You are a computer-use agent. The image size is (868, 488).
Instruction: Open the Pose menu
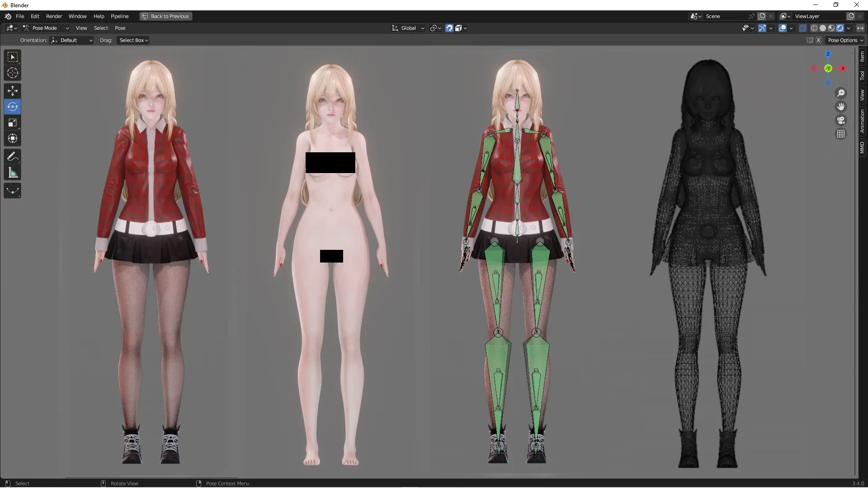pyautogui.click(x=120, y=28)
